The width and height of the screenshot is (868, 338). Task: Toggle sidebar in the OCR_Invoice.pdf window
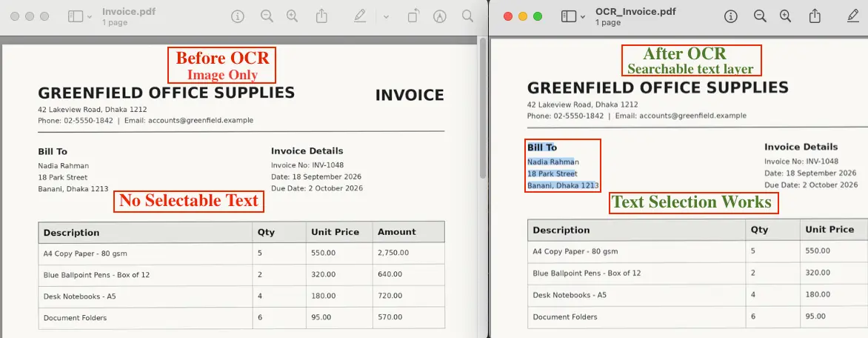569,16
